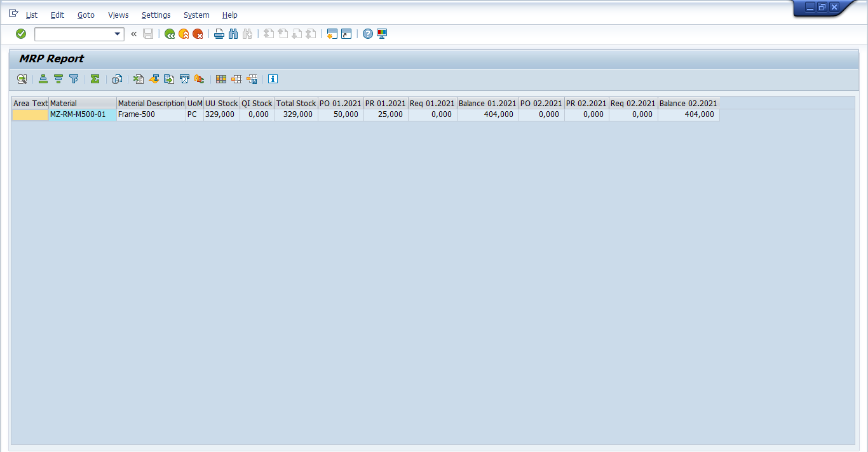The height and width of the screenshot is (452, 868).
Task: Open the System menu
Action: click(196, 15)
